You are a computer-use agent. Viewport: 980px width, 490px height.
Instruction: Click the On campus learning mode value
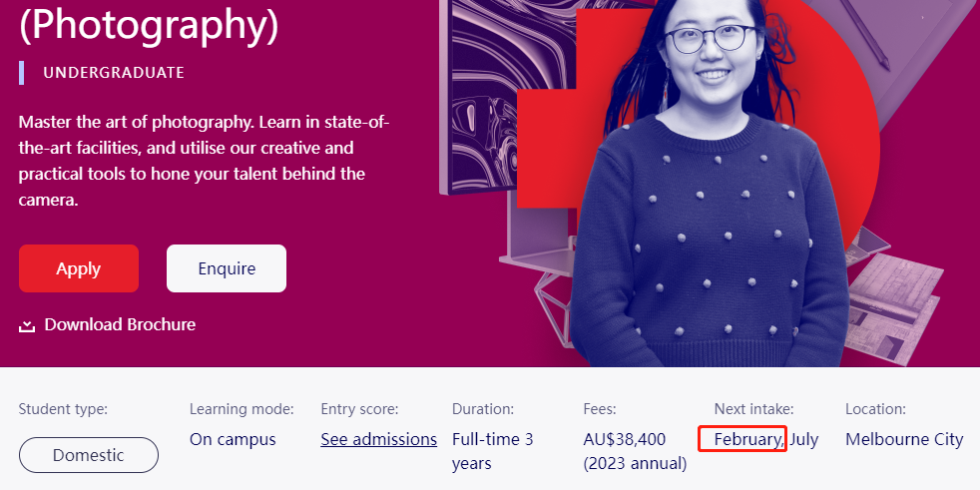pos(233,439)
